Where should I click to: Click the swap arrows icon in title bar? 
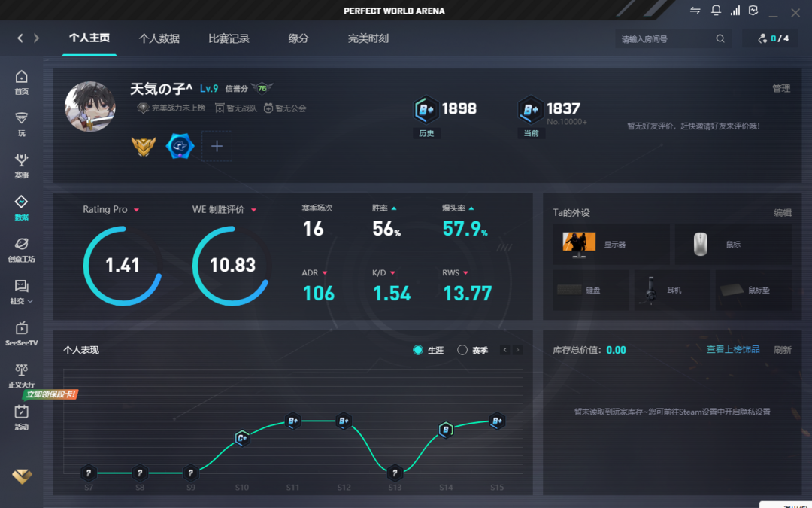(x=695, y=11)
